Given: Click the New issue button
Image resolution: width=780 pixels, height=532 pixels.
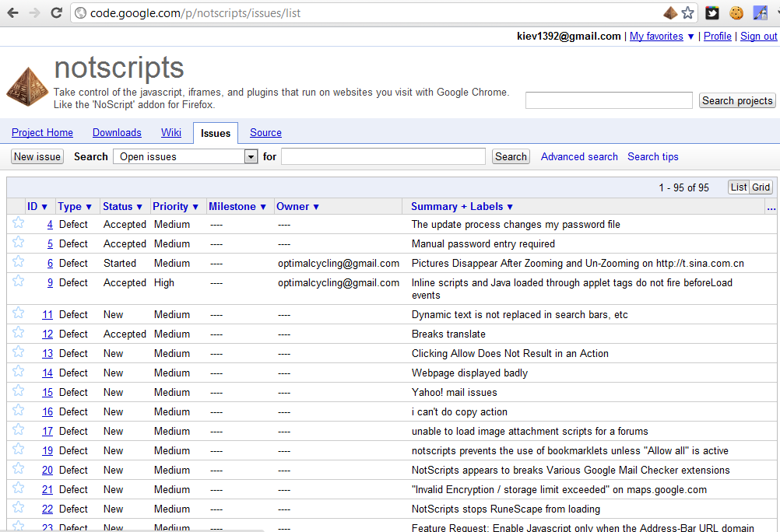Looking at the screenshot, I should coord(37,156).
